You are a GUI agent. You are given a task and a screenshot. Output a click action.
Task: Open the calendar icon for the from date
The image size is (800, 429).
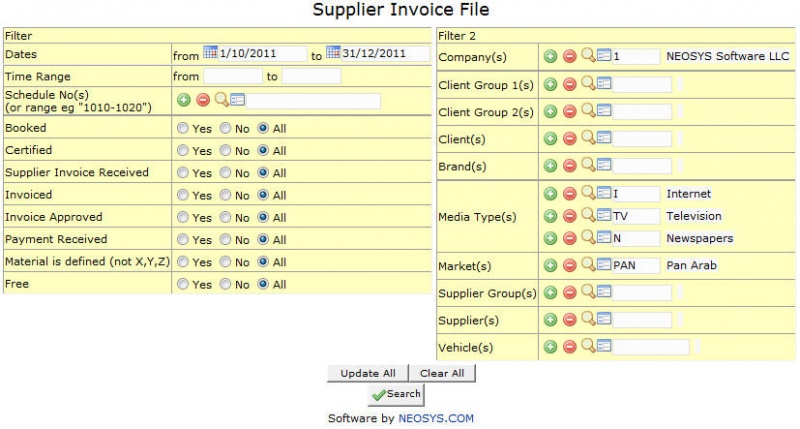point(210,52)
